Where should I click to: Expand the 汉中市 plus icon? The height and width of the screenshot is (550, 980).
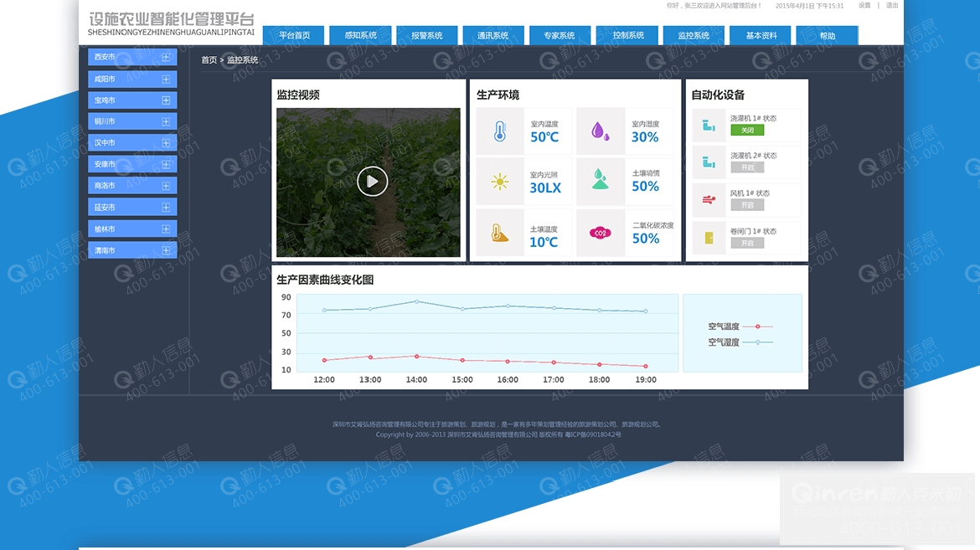(166, 142)
